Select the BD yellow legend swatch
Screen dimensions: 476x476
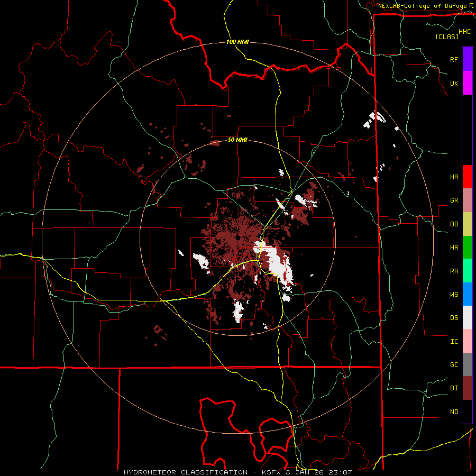467,224
